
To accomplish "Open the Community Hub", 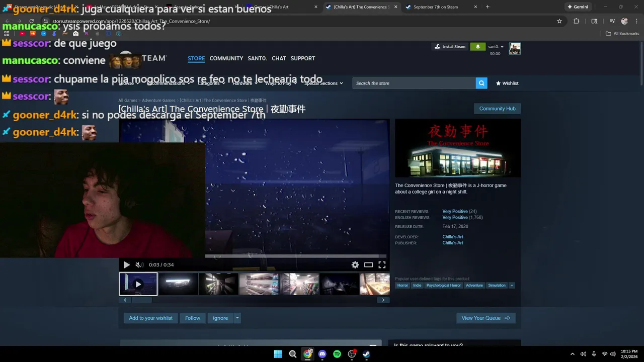I will tap(497, 109).
